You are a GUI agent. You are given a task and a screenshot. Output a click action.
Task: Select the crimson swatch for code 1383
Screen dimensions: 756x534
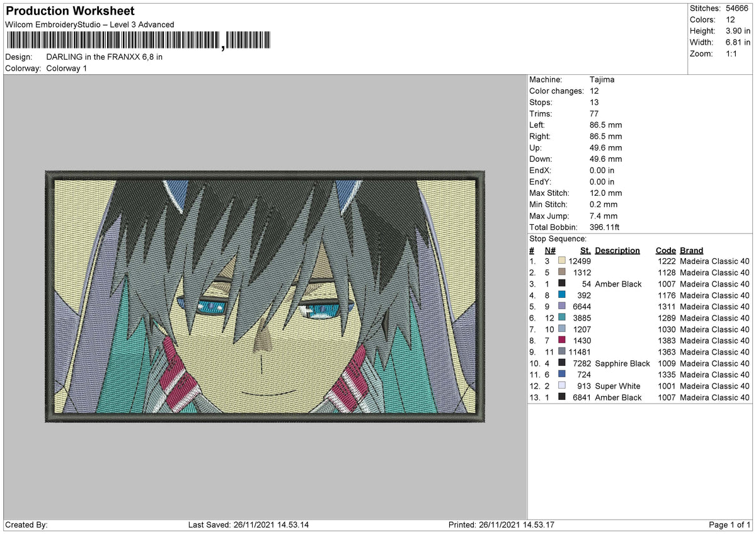pos(562,340)
